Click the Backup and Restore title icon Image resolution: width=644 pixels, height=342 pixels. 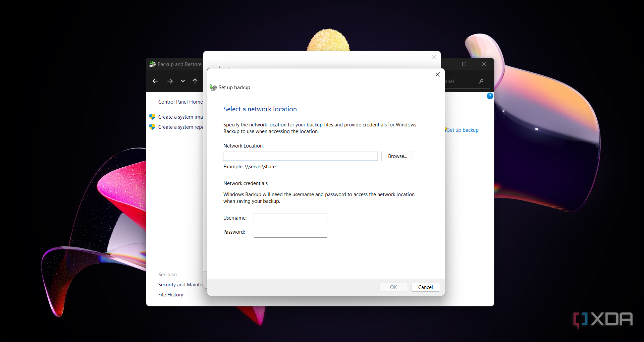tap(153, 64)
